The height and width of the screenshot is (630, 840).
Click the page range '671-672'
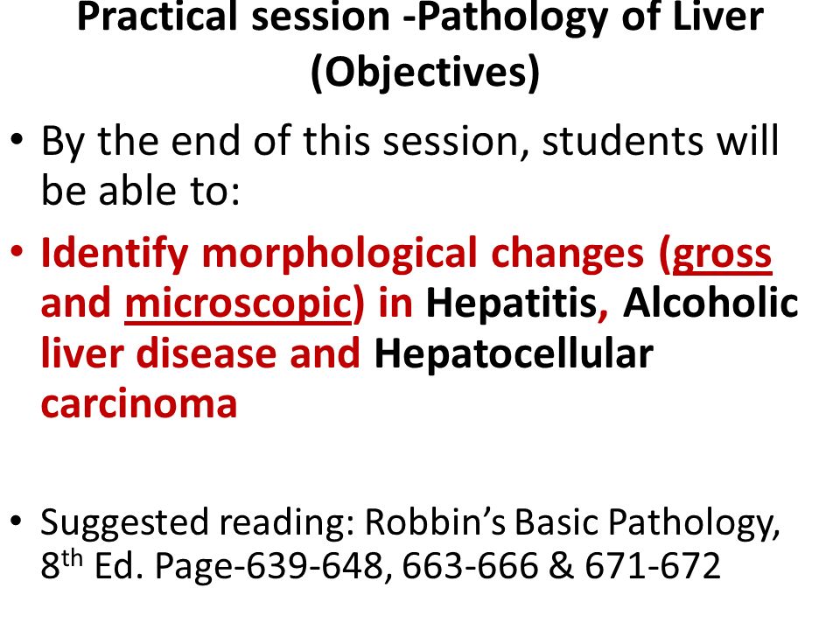click(653, 566)
